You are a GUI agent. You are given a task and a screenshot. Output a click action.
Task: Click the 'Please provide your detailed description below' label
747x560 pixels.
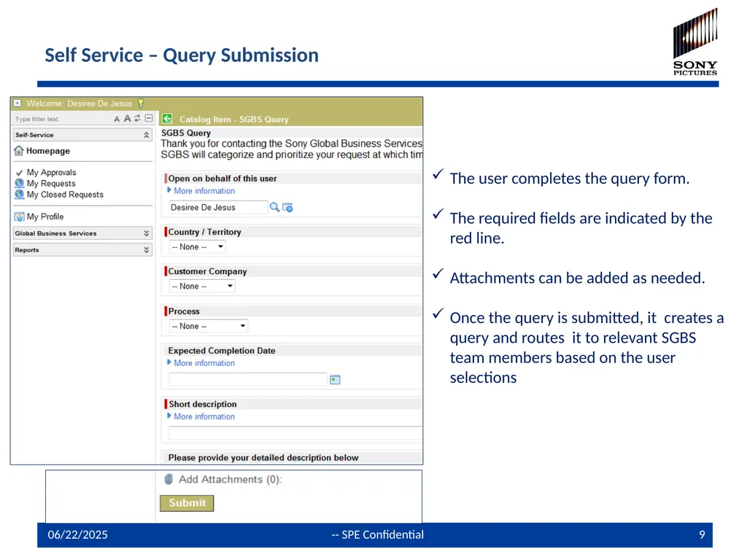[x=263, y=458]
